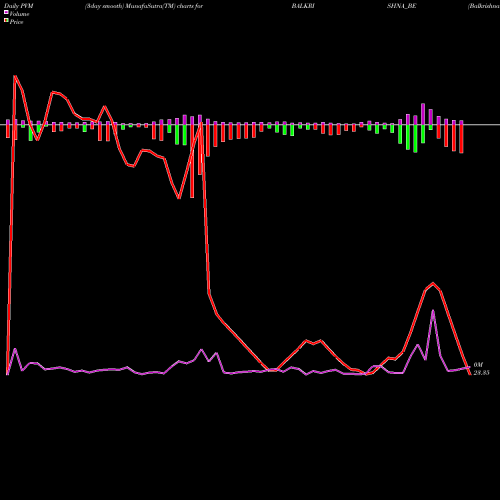Click the 'BALKRI' symbol text
Image resolution: width=500 pixels, height=500 pixels.
[x=303, y=6]
